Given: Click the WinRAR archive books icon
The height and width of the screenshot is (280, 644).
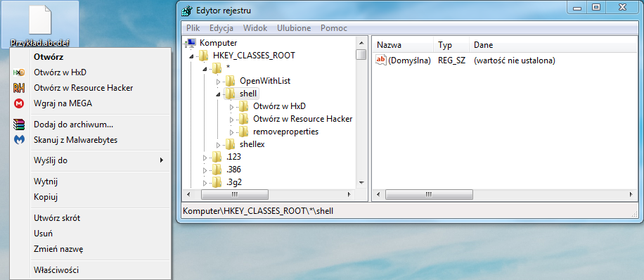Looking at the screenshot, I should coord(19,124).
